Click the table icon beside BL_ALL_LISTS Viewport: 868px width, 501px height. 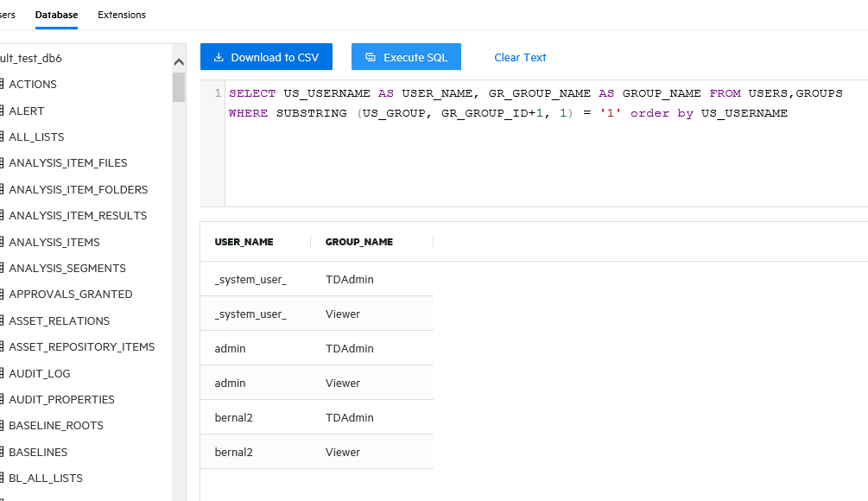click(x=2, y=478)
